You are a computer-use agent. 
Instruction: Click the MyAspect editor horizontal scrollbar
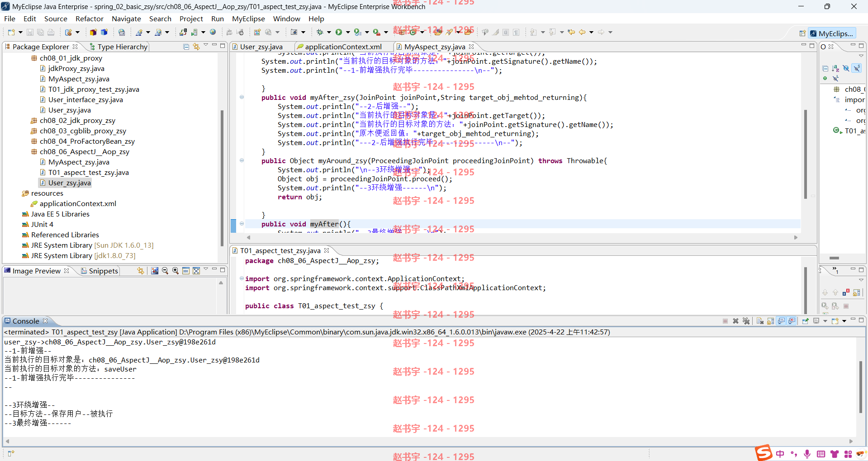click(x=523, y=237)
